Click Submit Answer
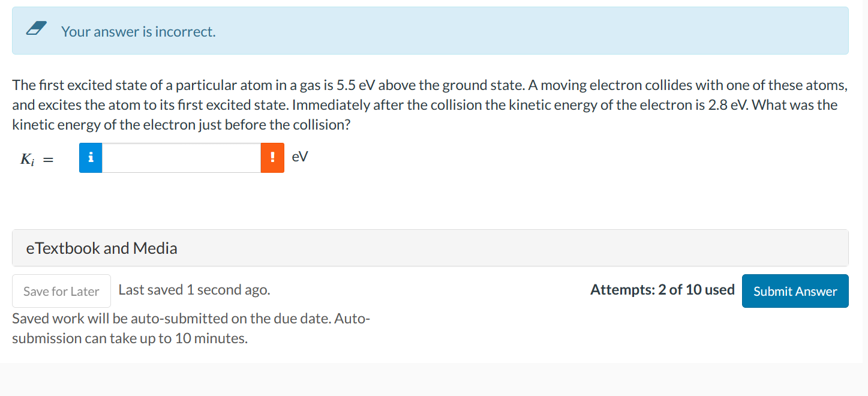 tap(795, 291)
